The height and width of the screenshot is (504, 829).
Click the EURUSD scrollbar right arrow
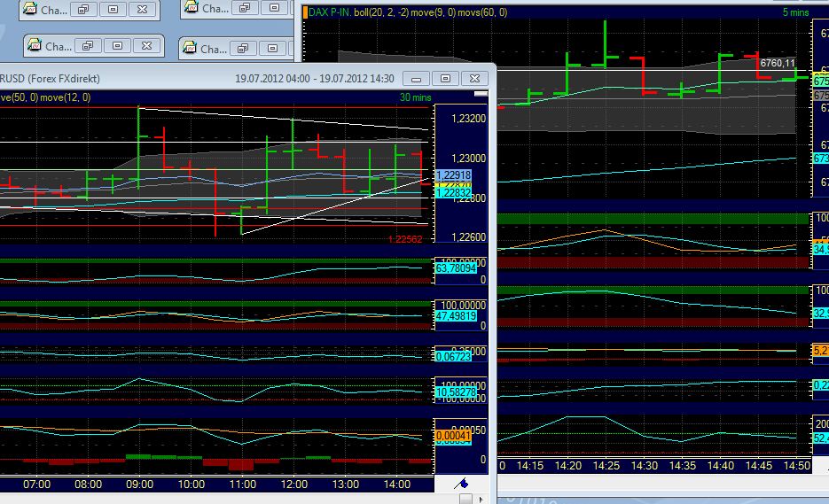(481, 499)
